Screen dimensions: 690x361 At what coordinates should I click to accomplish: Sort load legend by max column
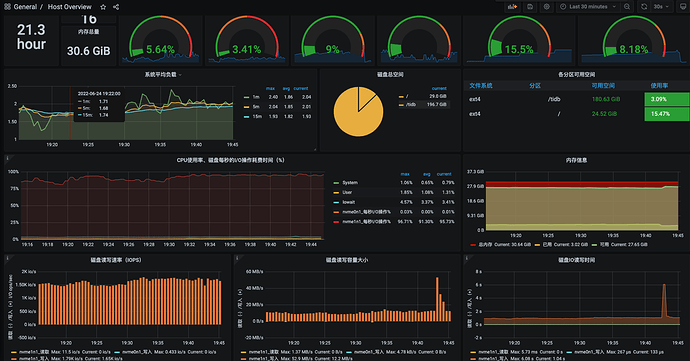pyautogui.click(x=270, y=88)
